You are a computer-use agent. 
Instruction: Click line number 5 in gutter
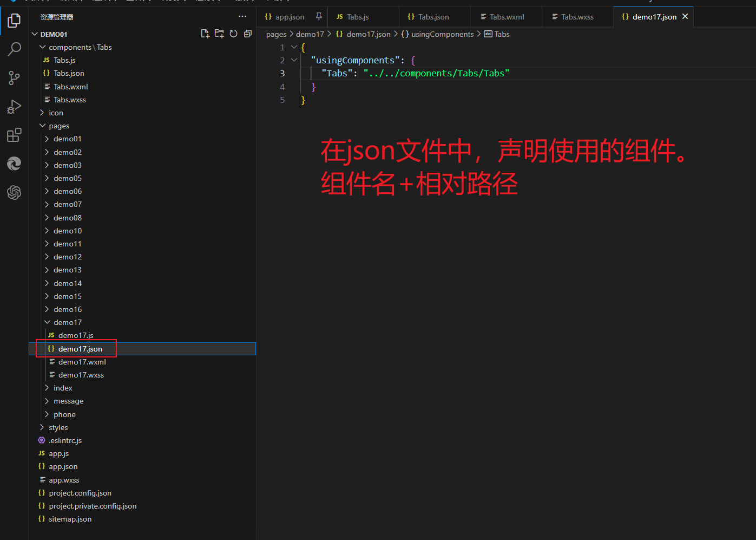(282, 100)
